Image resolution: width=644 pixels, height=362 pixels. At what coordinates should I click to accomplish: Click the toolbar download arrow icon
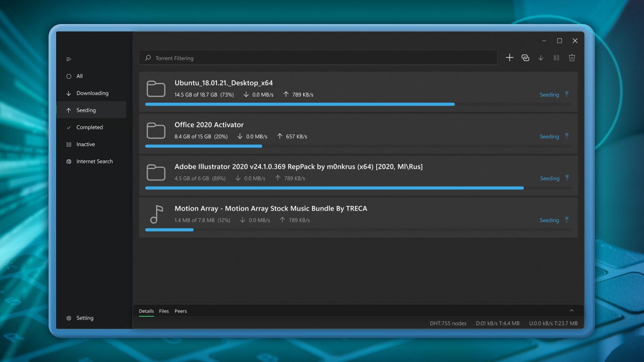[541, 58]
